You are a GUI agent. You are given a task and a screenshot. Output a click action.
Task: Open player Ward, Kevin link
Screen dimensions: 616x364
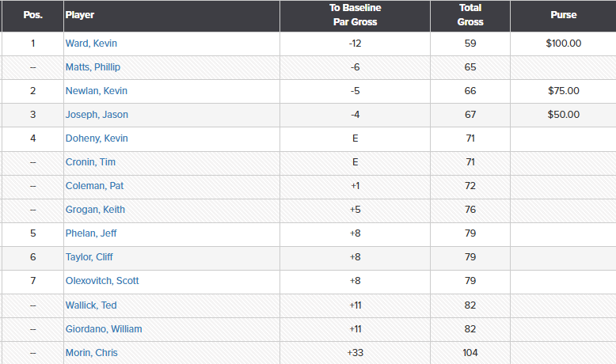click(x=91, y=44)
